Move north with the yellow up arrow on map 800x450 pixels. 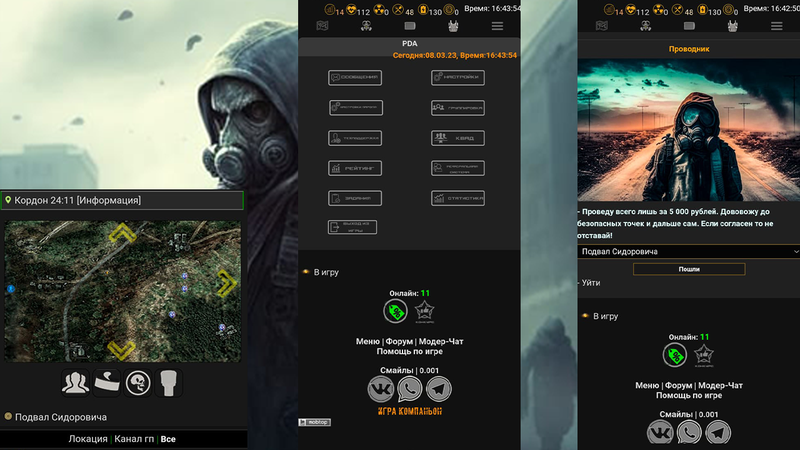tap(122, 234)
